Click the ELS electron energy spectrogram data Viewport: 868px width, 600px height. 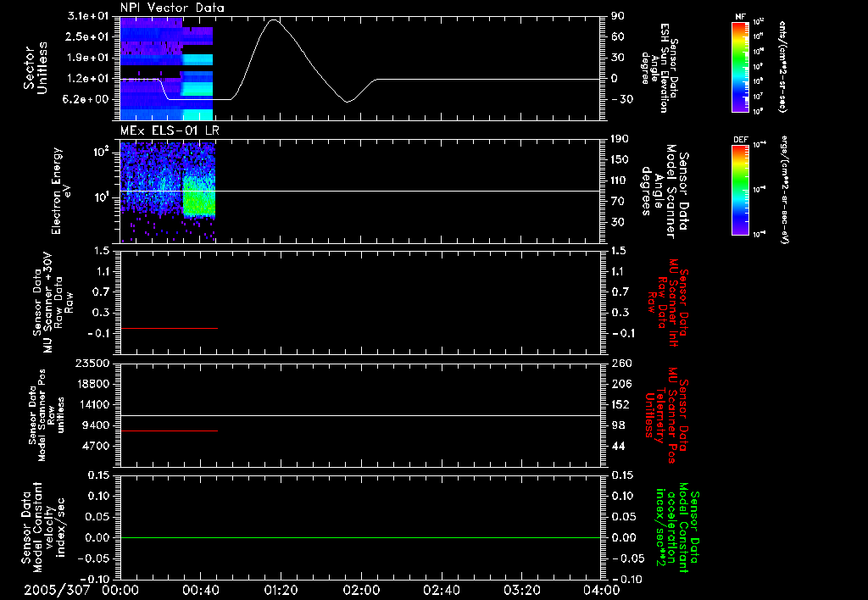coord(167,192)
